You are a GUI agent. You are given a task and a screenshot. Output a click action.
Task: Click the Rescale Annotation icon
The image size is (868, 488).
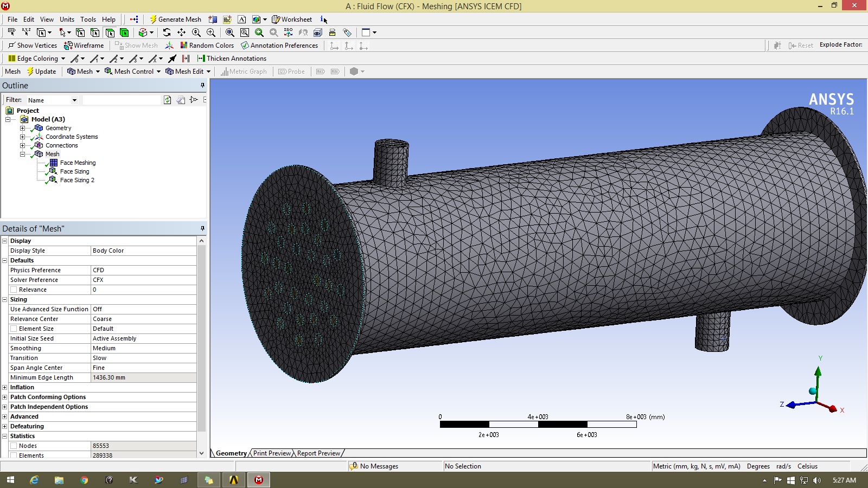(332, 33)
